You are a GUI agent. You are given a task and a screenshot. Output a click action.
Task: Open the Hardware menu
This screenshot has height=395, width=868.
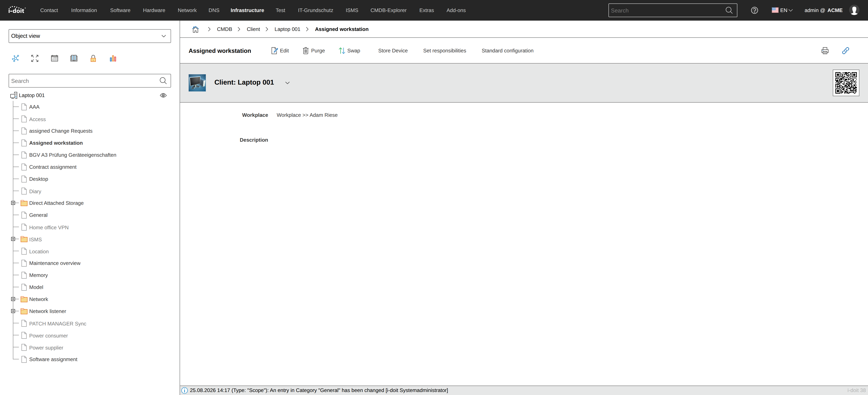[x=154, y=11]
